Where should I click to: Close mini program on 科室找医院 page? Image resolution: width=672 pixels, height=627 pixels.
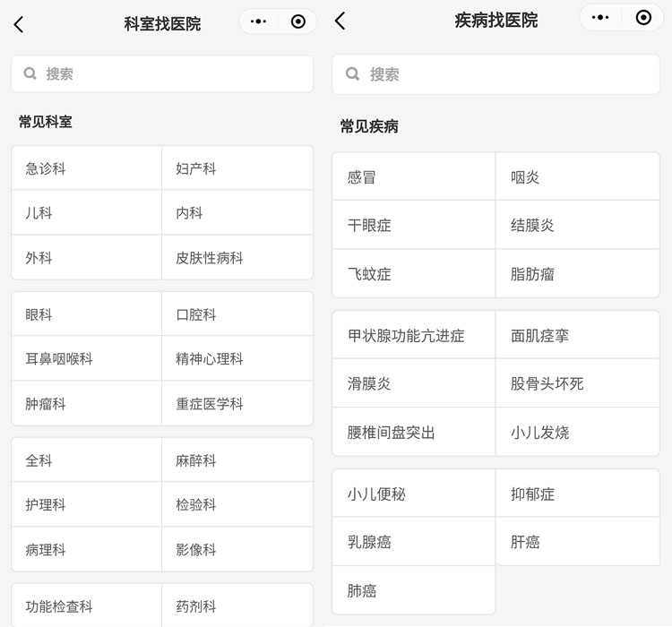pyautogui.click(x=297, y=21)
